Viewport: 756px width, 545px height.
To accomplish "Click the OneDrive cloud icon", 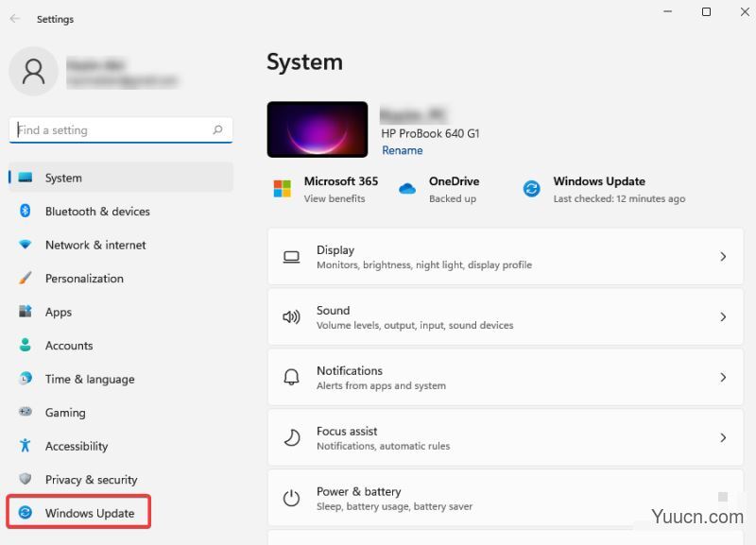I will [407, 188].
